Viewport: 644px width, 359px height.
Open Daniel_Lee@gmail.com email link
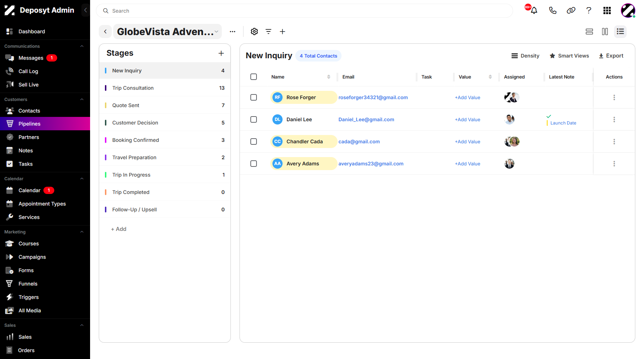(366, 119)
